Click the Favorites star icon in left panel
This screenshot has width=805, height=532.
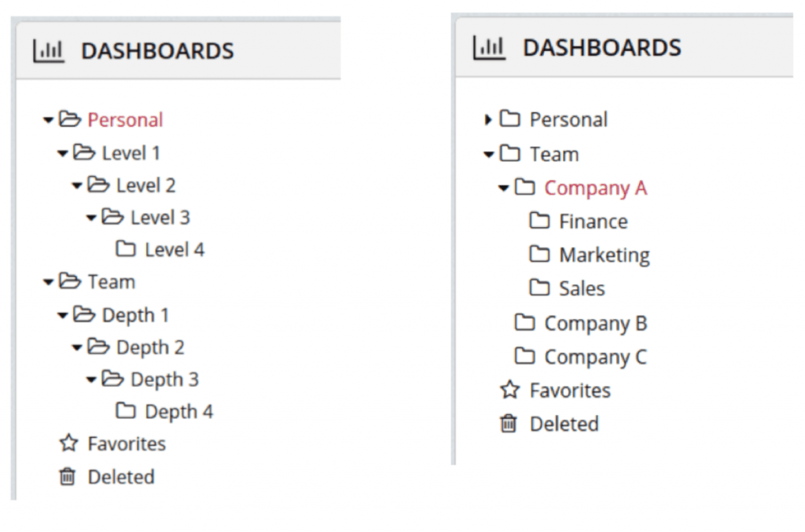(x=68, y=442)
